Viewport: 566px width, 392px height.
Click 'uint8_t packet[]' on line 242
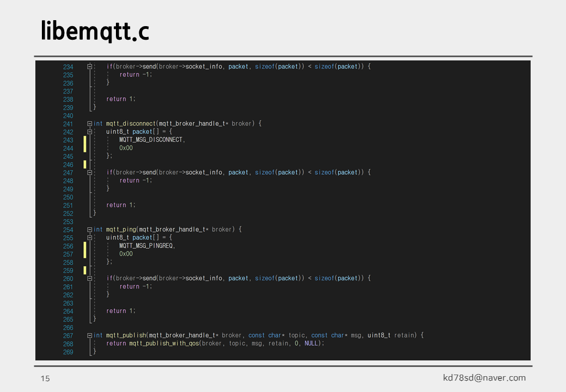(x=132, y=132)
